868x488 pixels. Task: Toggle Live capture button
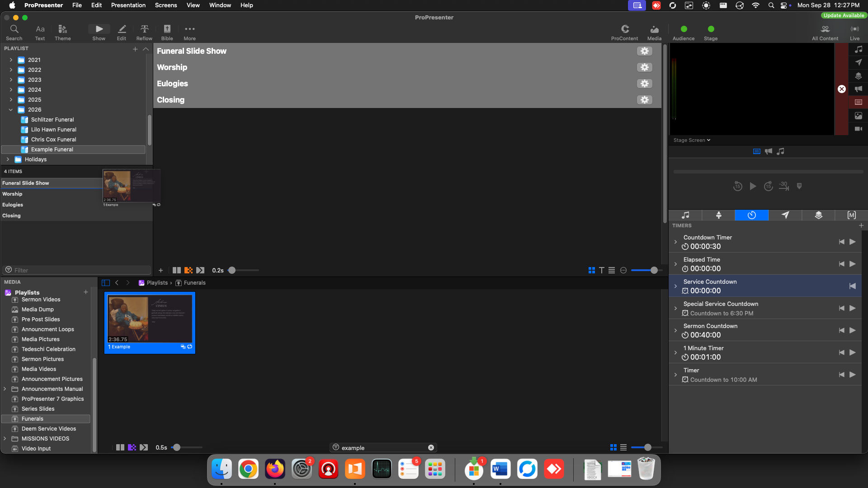pyautogui.click(x=854, y=33)
